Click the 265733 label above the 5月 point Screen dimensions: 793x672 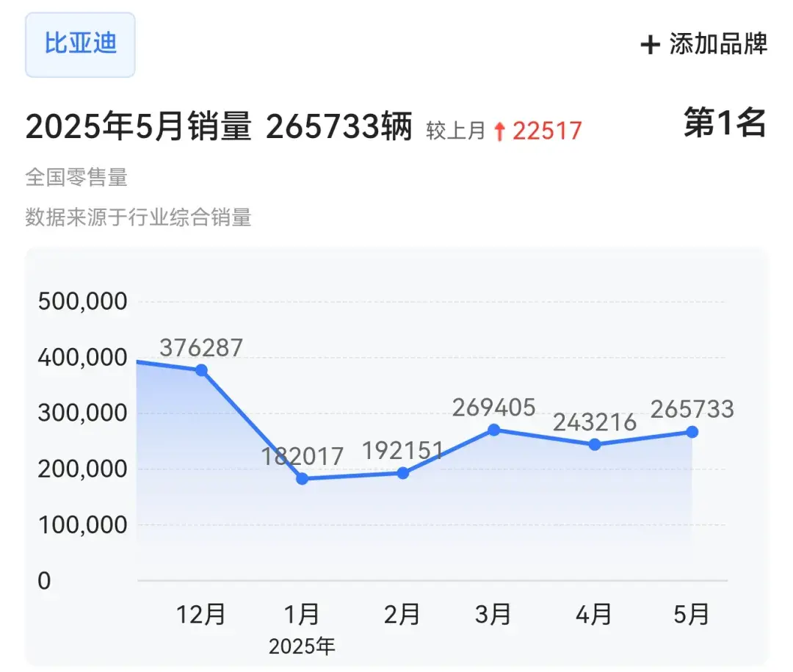pos(692,410)
